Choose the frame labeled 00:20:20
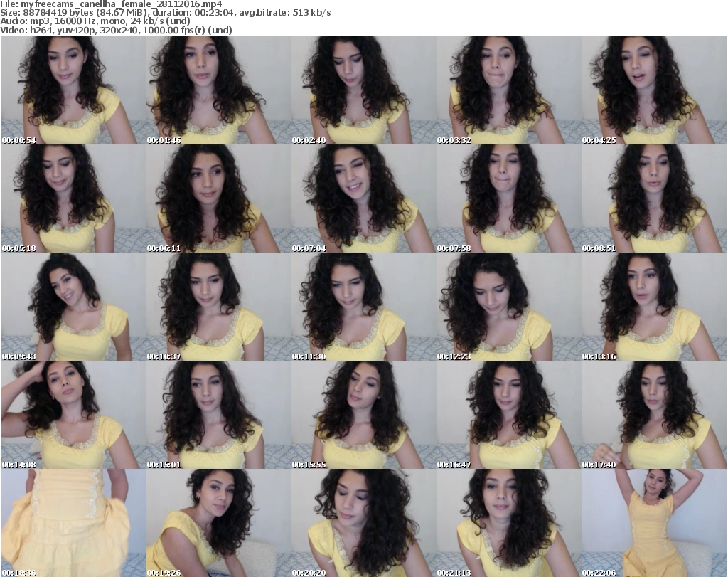The width and height of the screenshot is (728, 577). pyautogui.click(x=363, y=523)
